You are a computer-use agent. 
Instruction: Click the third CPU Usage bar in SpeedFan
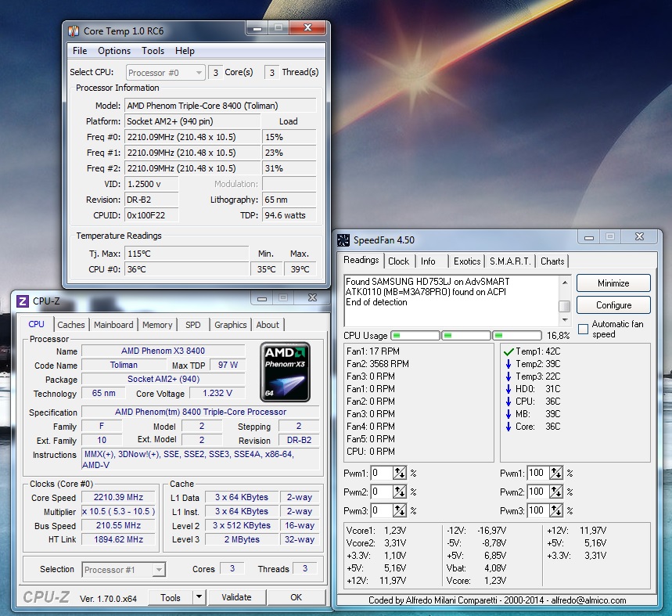coord(516,335)
